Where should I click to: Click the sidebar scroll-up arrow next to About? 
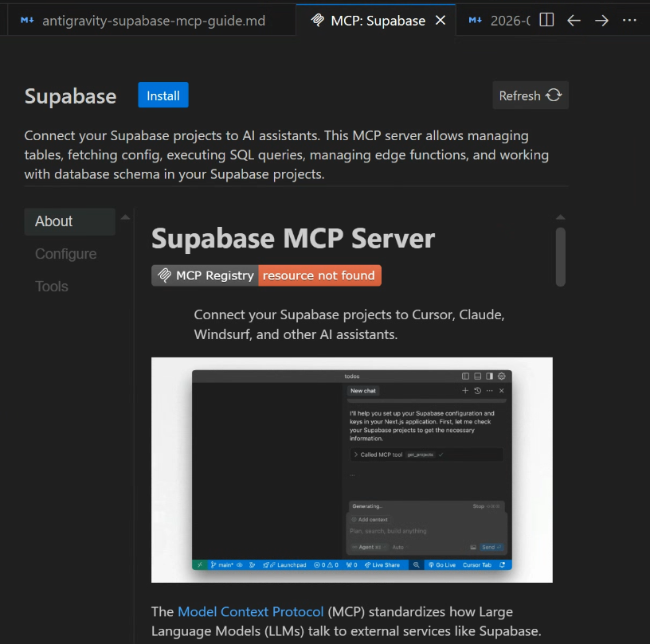(x=125, y=217)
